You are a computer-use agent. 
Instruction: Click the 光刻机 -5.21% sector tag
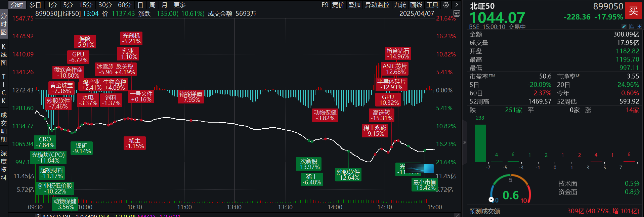click(x=131, y=38)
